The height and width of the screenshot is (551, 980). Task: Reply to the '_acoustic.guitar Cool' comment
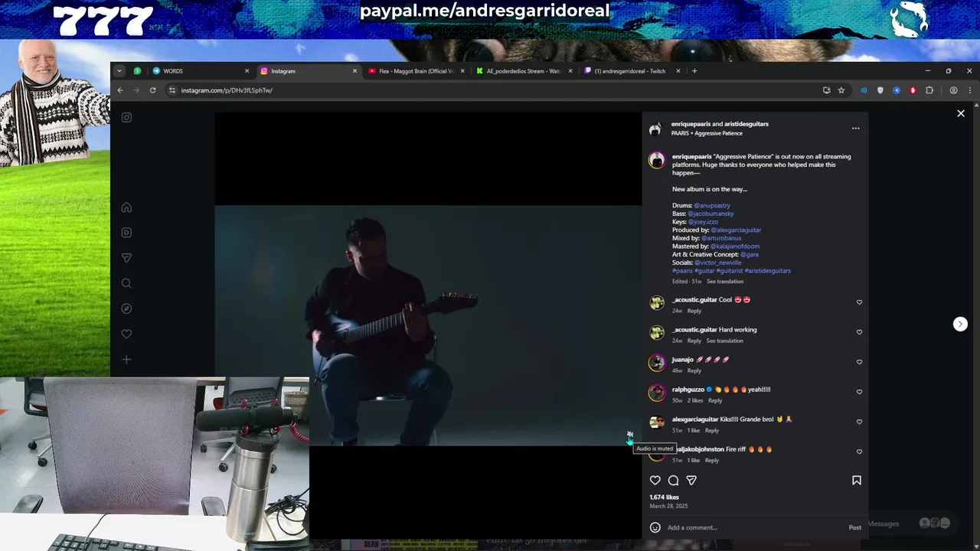694,311
